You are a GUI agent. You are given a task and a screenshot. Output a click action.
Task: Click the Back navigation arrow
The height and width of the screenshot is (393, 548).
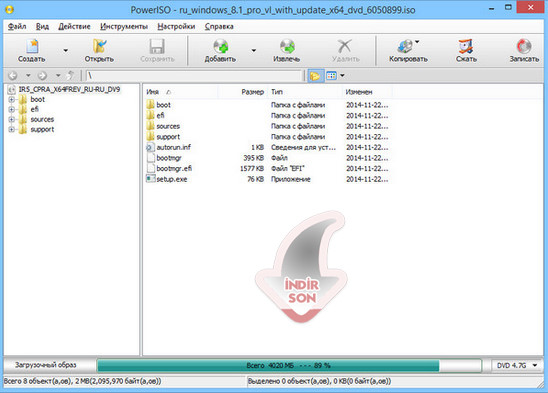pos(13,76)
